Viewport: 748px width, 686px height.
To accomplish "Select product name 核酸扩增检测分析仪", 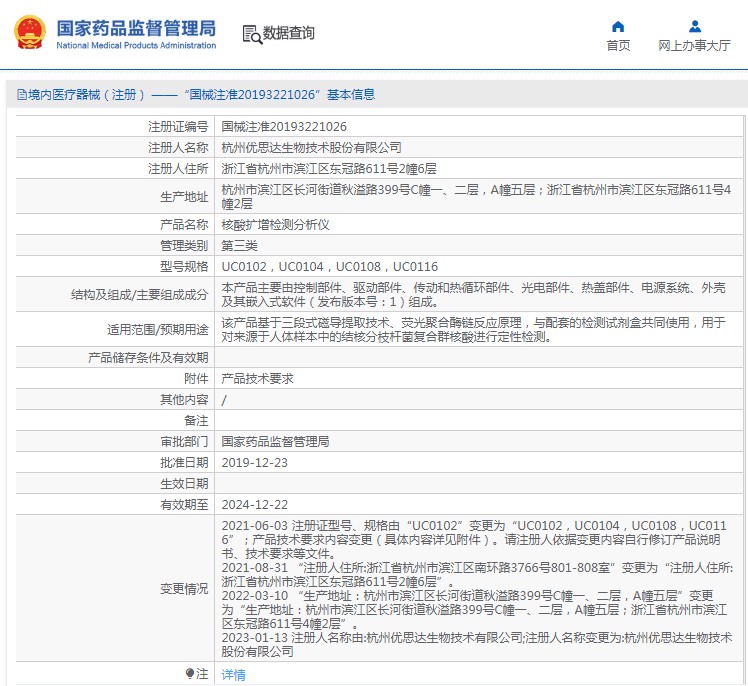I will pyautogui.click(x=275, y=225).
